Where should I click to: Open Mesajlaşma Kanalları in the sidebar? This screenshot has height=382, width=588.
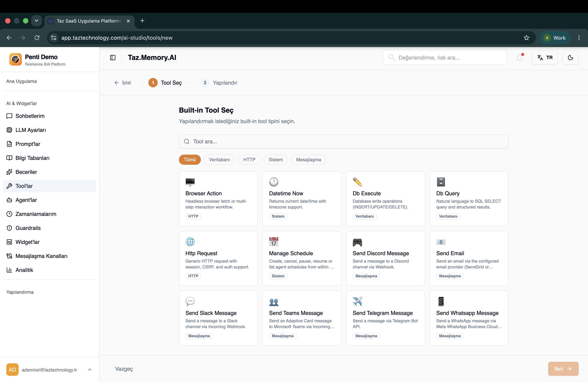49,256
